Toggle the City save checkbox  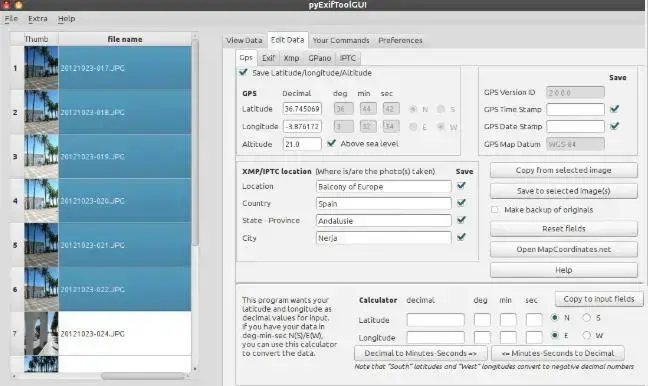(x=462, y=237)
